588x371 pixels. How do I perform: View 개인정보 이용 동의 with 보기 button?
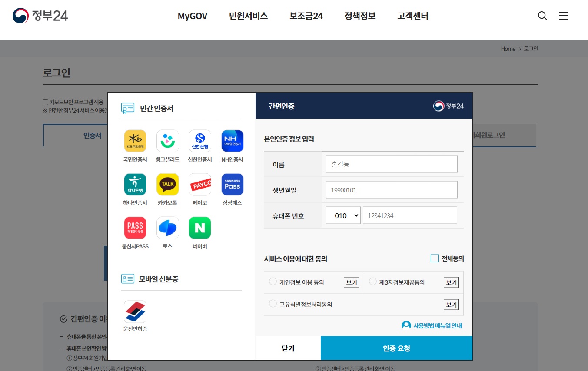coord(352,282)
